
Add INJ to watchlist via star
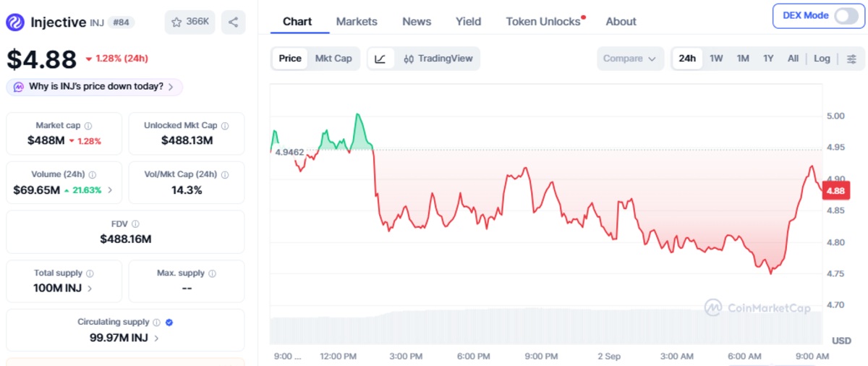coord(176,22)
